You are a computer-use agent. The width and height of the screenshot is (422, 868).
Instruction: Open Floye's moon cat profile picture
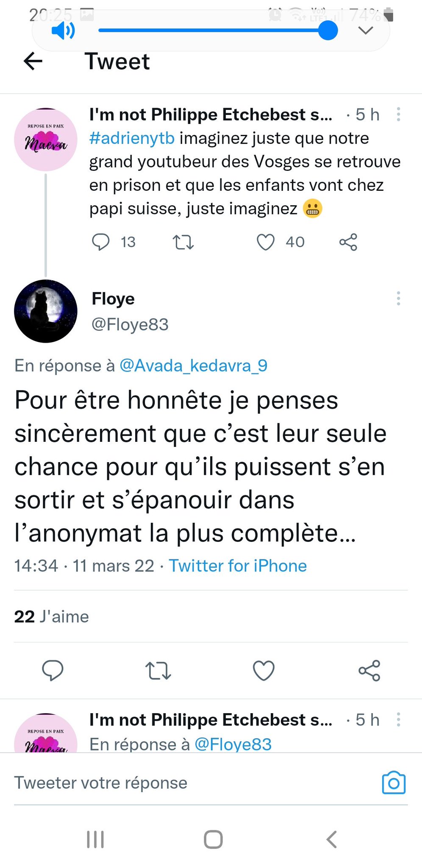click(46, 311)
